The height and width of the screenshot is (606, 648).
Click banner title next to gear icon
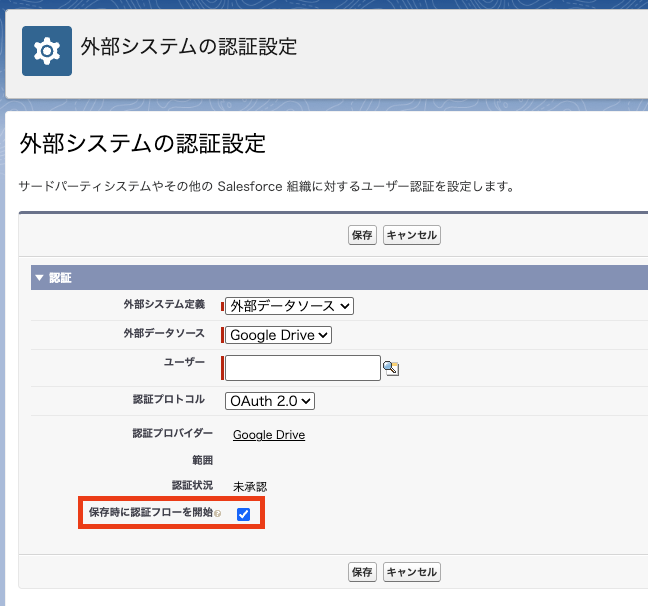189,47
